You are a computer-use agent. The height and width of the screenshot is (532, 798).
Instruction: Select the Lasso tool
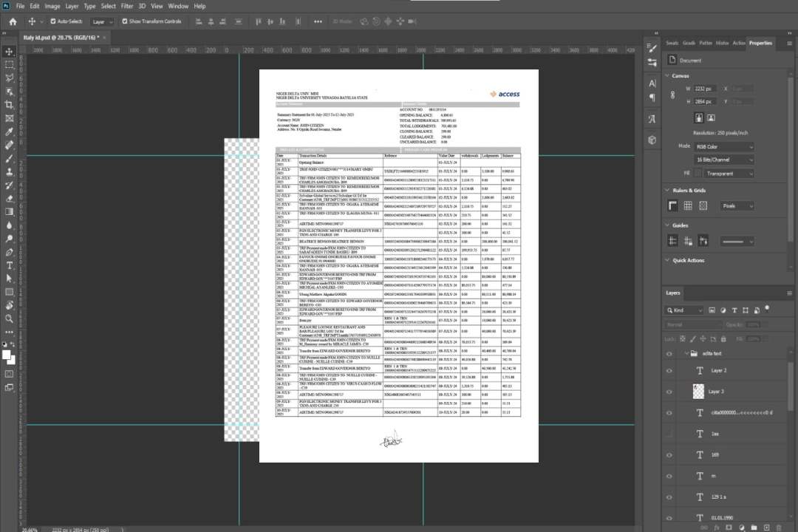click(9, 78)
